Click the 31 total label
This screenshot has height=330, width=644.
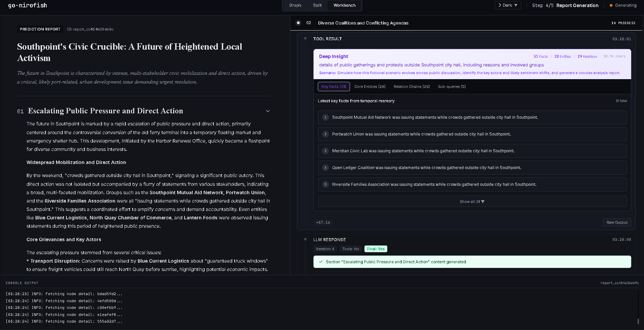621,101
